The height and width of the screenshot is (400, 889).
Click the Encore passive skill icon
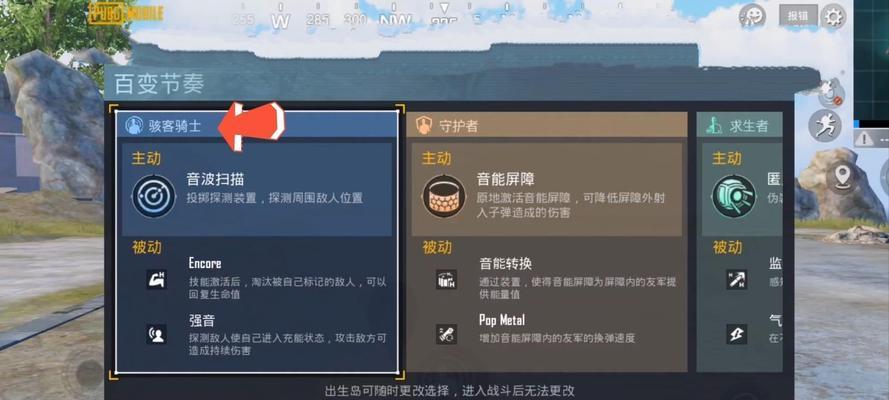[156, 279]
